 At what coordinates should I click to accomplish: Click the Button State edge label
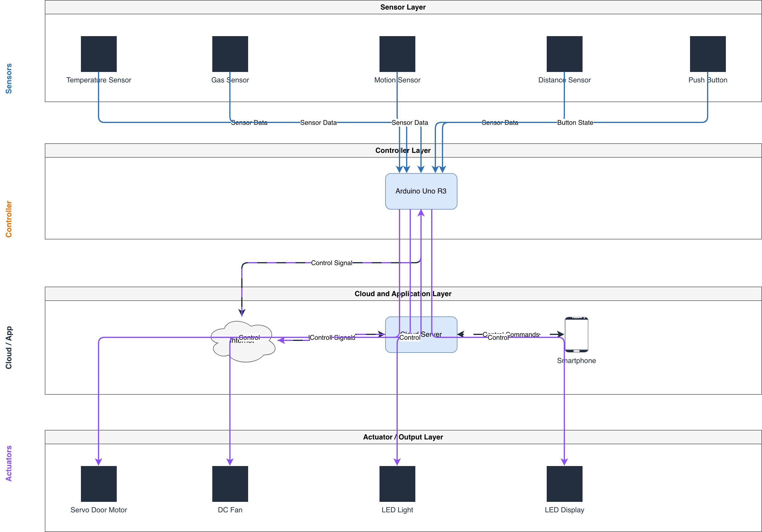575,122
